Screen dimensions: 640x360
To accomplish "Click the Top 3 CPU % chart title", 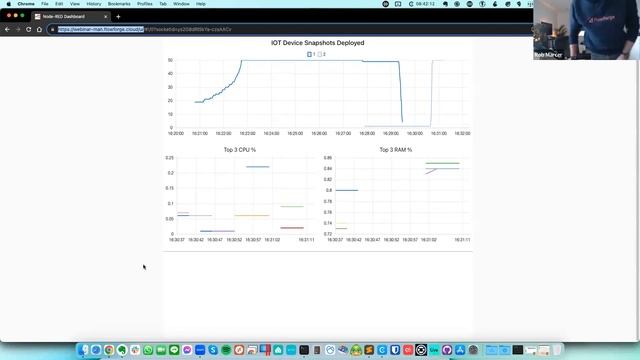I will pos(240,150).
